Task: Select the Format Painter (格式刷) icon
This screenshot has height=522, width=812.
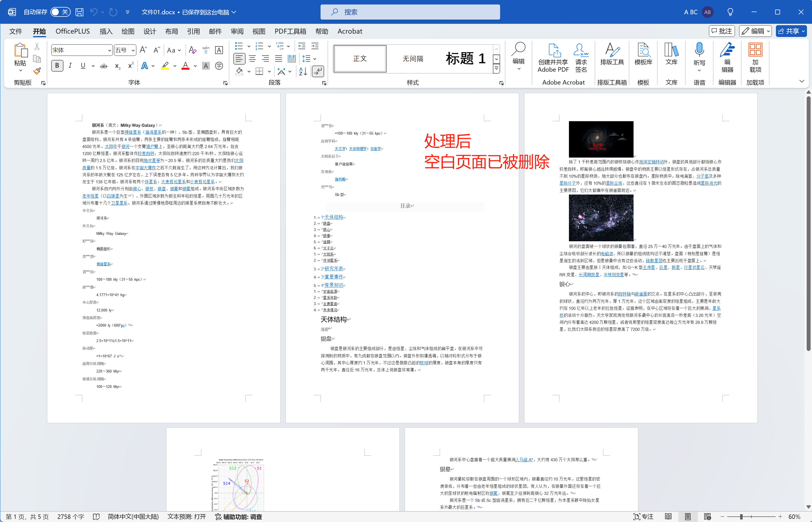Action: (37, 71)
